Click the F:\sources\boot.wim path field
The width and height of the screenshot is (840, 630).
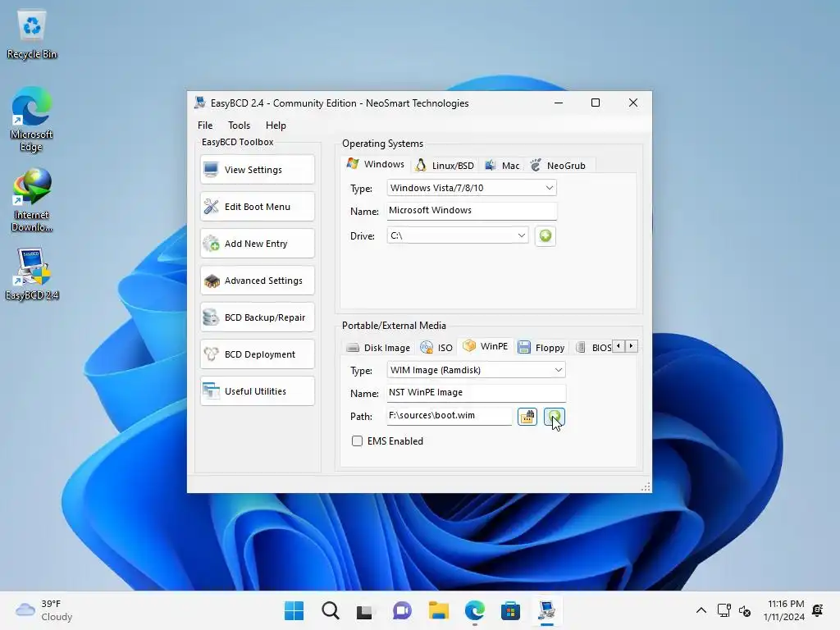point(449,416)
